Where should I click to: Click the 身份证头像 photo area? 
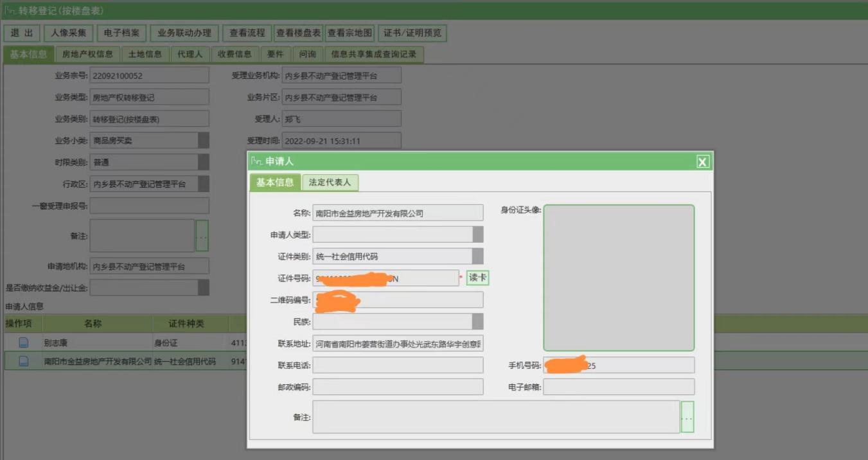619,278
